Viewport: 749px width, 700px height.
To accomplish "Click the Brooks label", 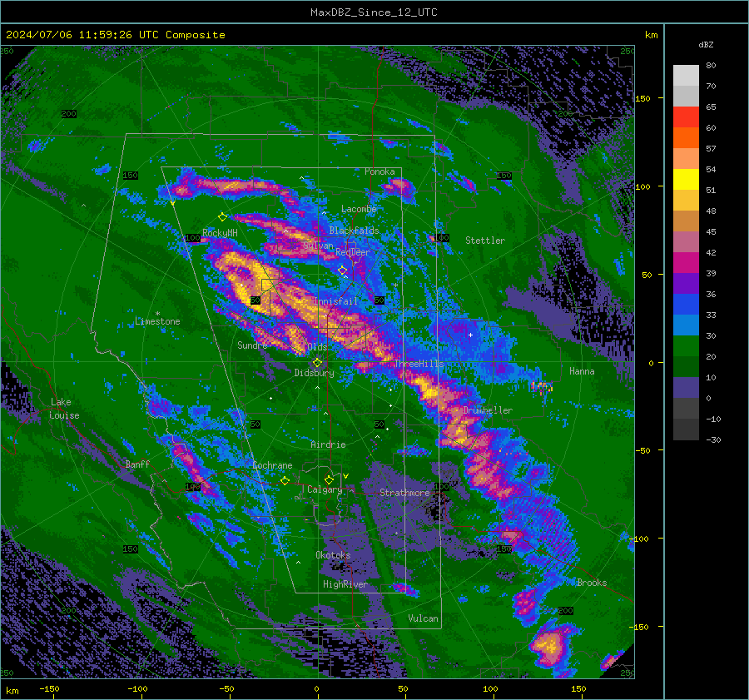I will pyautogui.click(x=592, y=583).
